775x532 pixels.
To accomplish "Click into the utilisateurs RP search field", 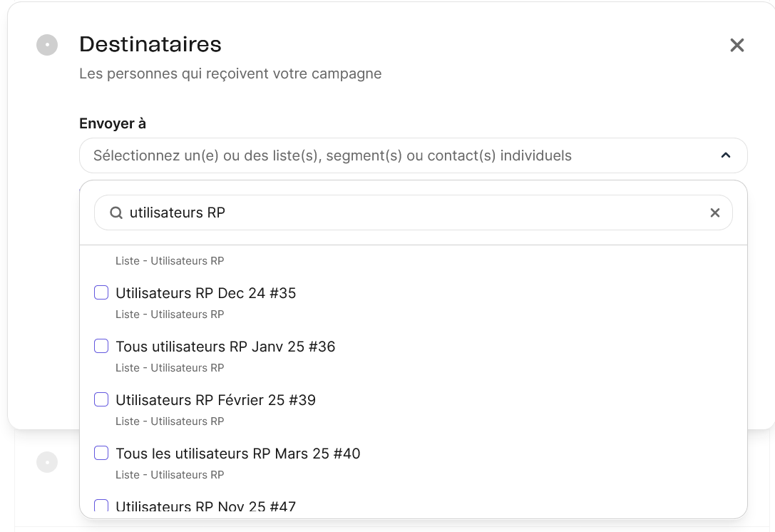I will pos(414,213).
